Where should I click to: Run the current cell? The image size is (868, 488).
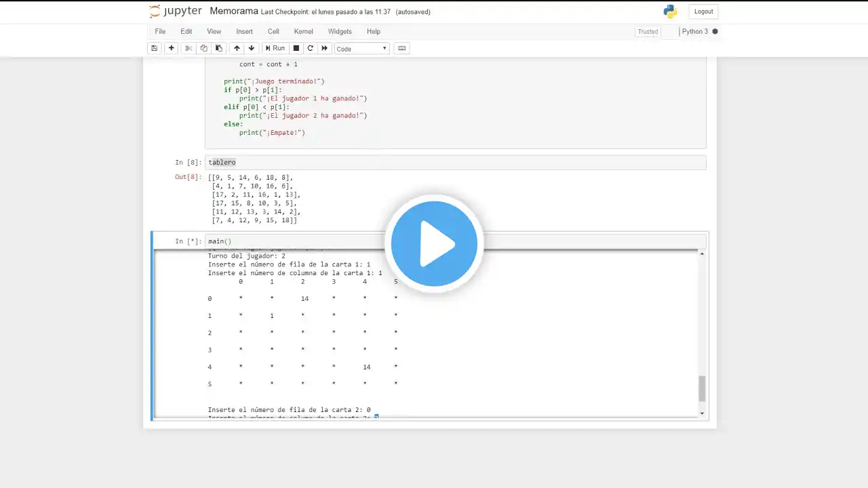275,48
